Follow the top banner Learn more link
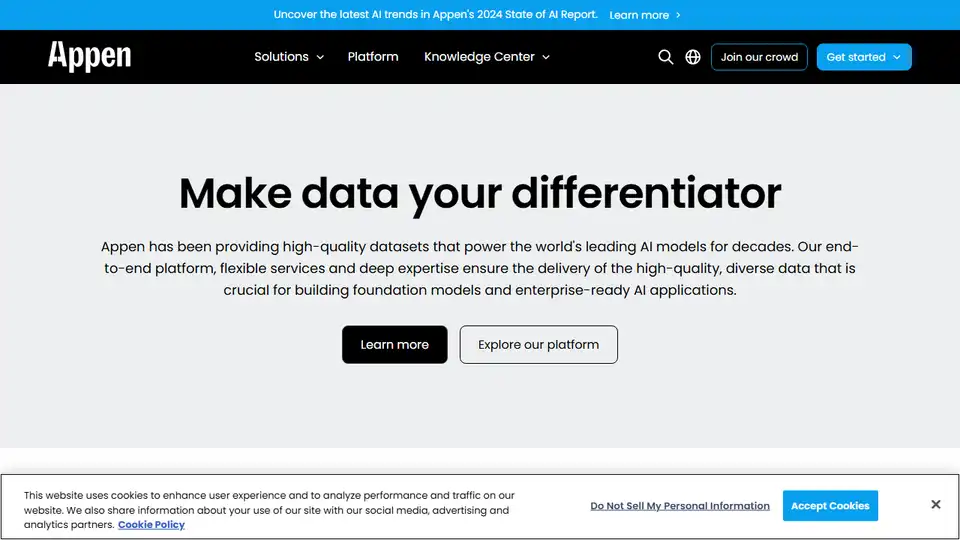 [x=639, y=15]
